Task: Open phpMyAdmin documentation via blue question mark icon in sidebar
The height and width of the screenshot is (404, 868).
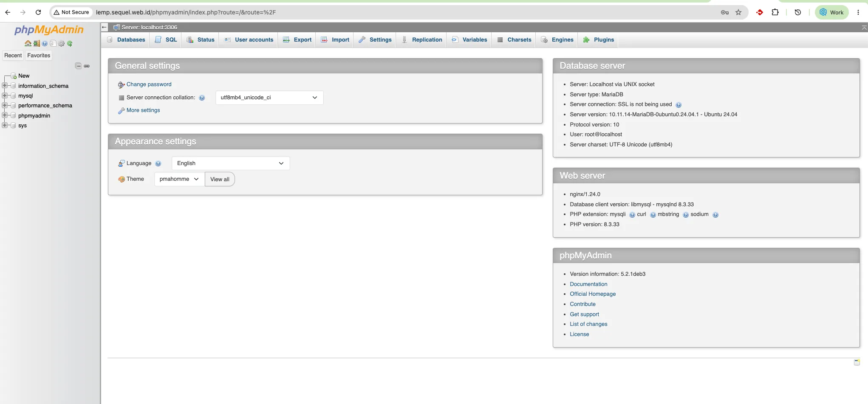Action: tap(45, 43)
